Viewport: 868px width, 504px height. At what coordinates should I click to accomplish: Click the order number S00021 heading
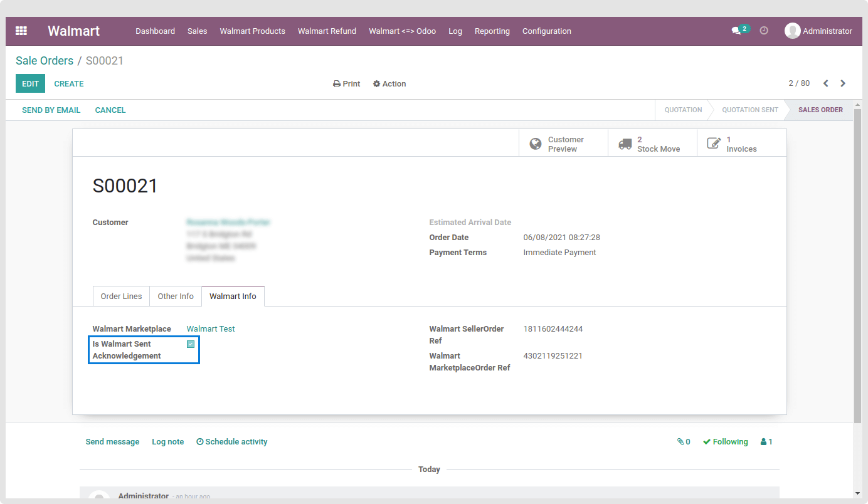click(125, 186)
